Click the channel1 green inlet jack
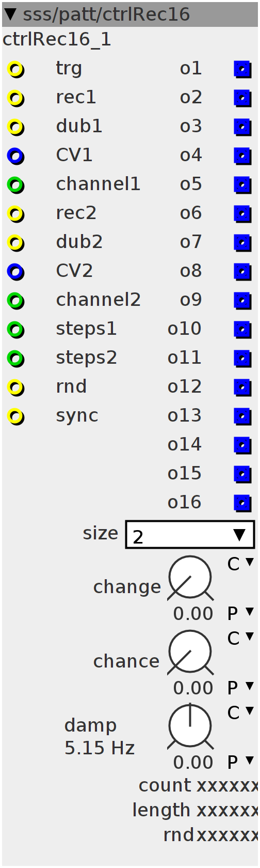 (16, 185)
